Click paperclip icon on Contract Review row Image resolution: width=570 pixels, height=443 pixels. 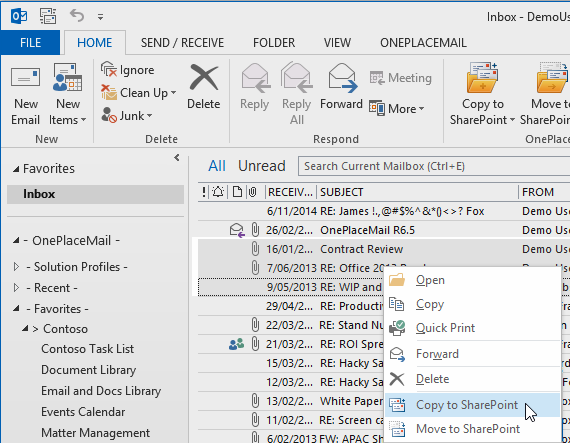[x=255, y=249]
